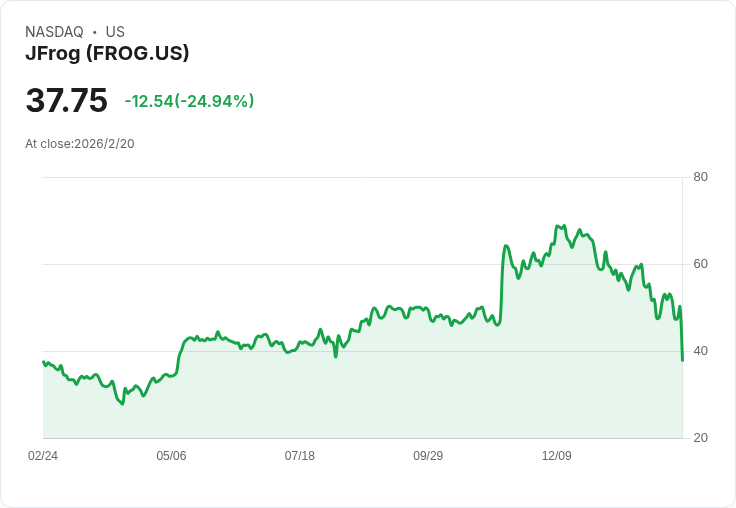Screen dimensions: 736x508
Task: Click the 40 price axis label
Action: (x=701, y=351)
